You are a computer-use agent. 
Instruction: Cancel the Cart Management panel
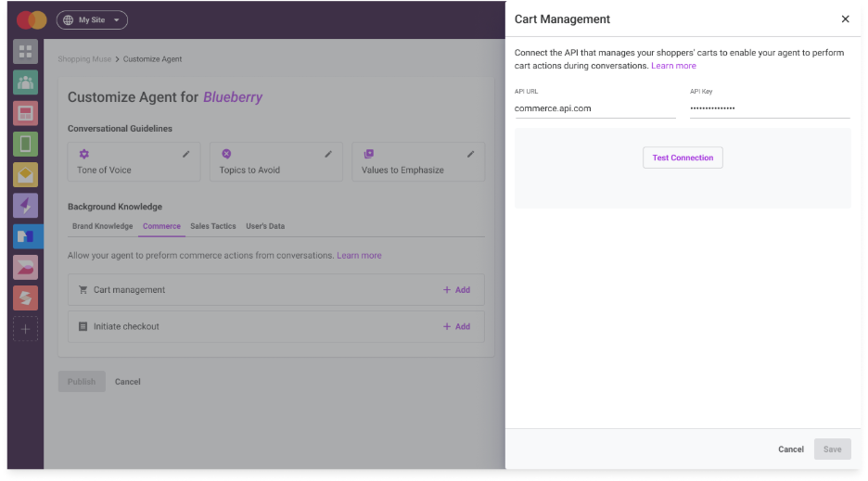coord(790,449)
